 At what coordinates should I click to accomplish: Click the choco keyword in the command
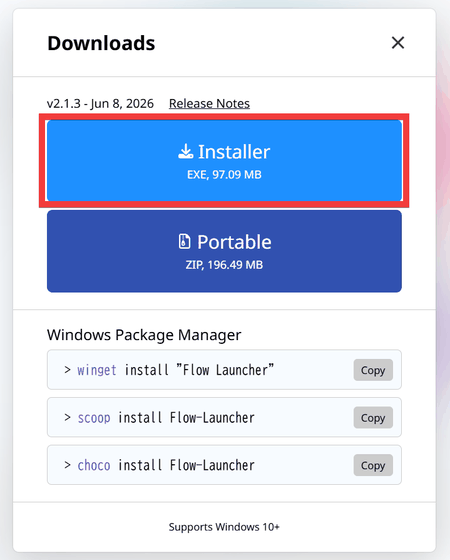tap(94, 465)
